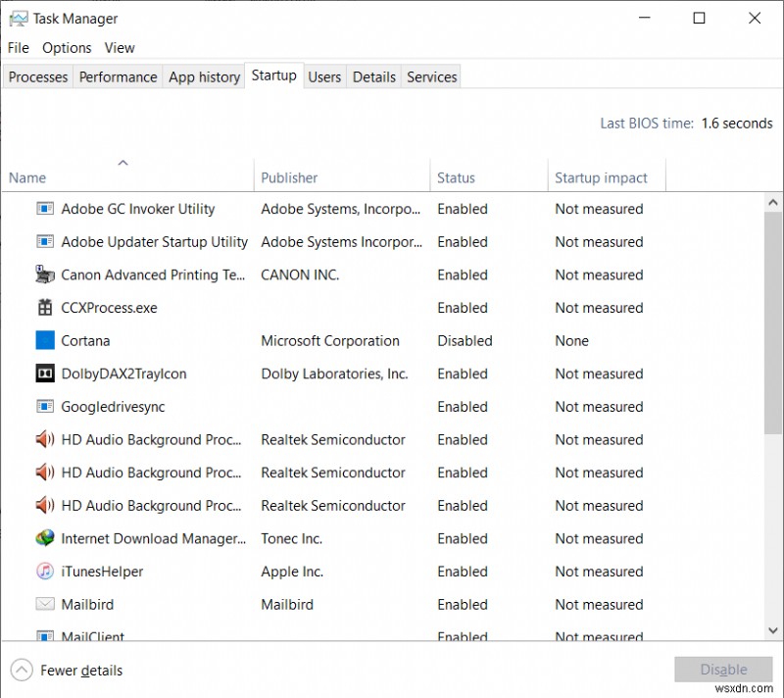
Task: Click the iTunesHelper music note icon
Action: point(45,572)
